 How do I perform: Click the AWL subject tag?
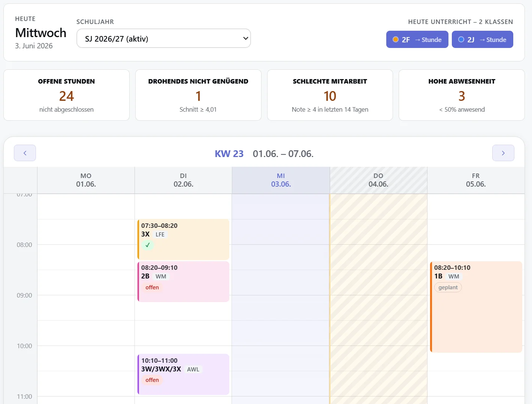coord(193,370)
